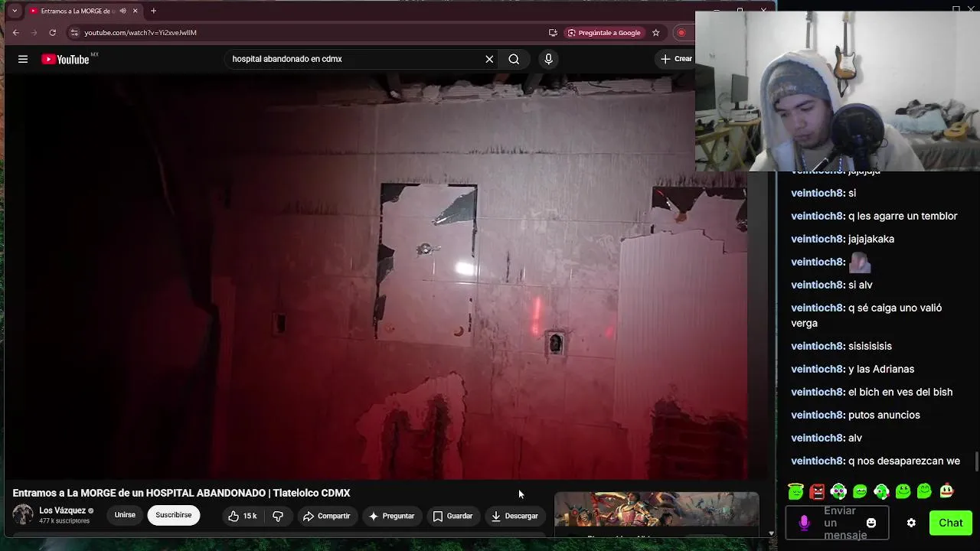This screenshot has width=980, height=551.
Task: Start voice search with the microphone
Action: point(548,59)
